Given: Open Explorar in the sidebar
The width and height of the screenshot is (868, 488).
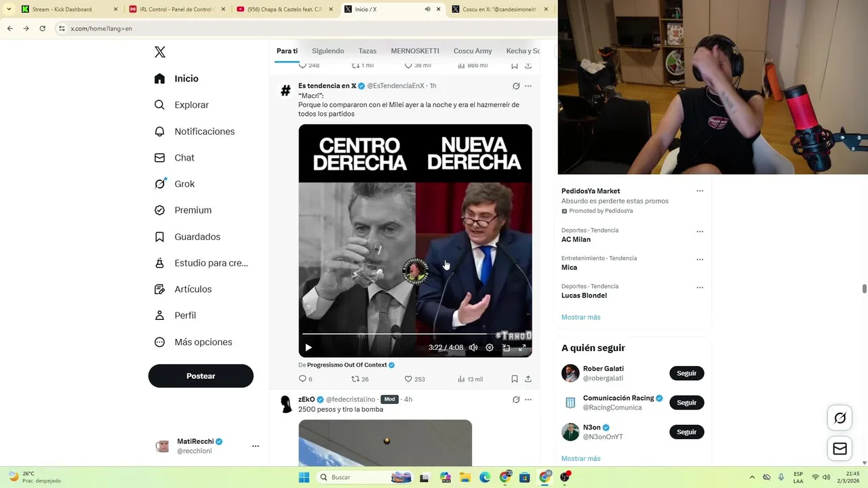Looking at the screenshot, I should coord(181,105).
